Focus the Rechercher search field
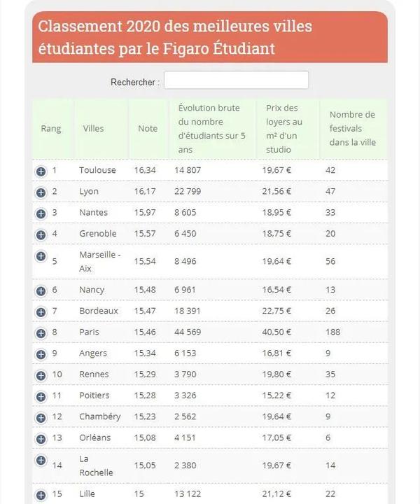 coord(236,80)
